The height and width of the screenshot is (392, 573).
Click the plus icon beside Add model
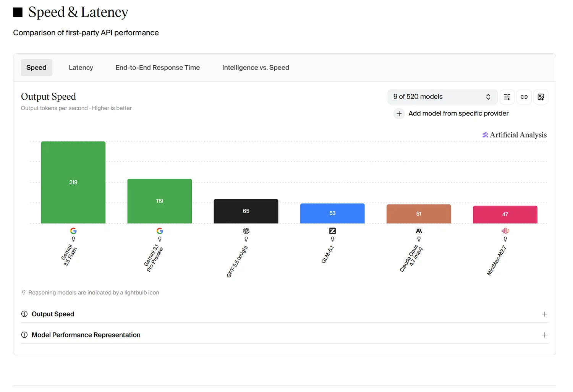399,114
